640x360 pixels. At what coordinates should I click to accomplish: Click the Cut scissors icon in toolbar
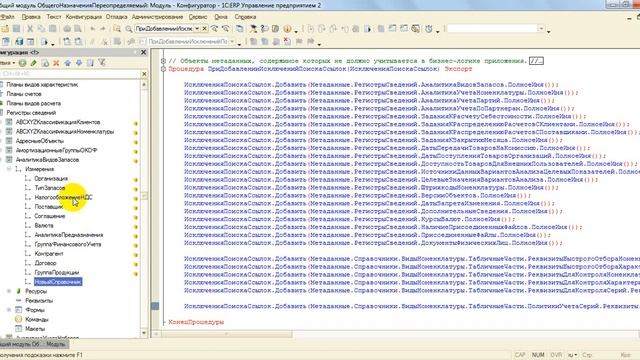(30, 29)
